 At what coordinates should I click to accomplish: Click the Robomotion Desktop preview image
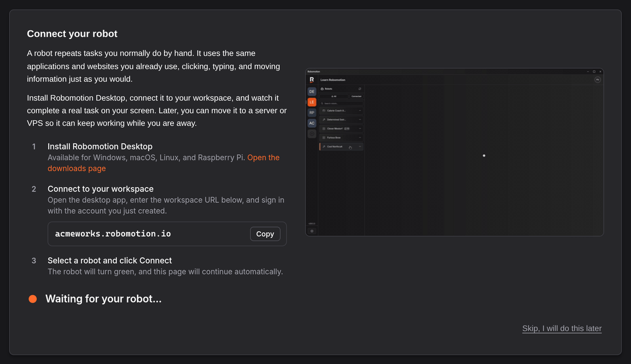(x=454, y=152)
